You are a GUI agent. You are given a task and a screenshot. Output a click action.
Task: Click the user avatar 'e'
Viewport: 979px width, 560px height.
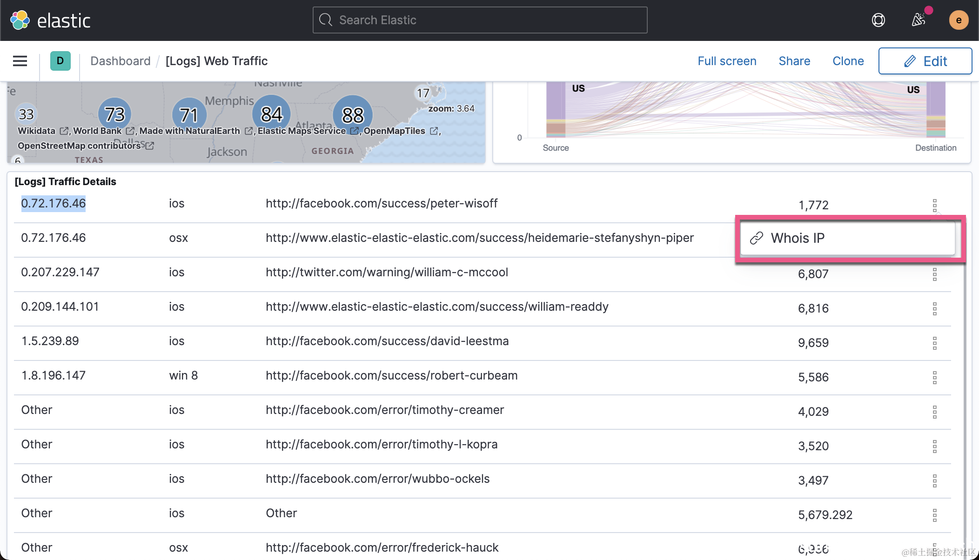coord(959,20)
